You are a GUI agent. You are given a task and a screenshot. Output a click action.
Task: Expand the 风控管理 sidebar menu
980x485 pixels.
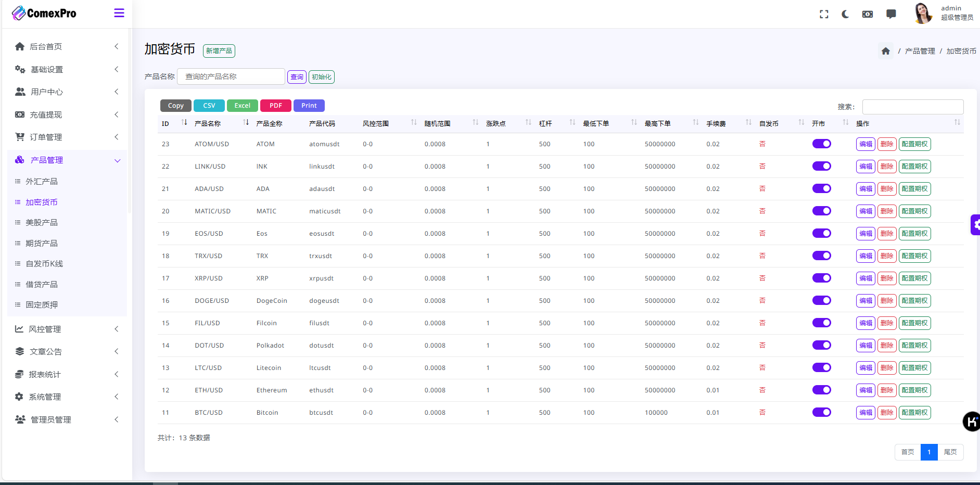point(67,329)
